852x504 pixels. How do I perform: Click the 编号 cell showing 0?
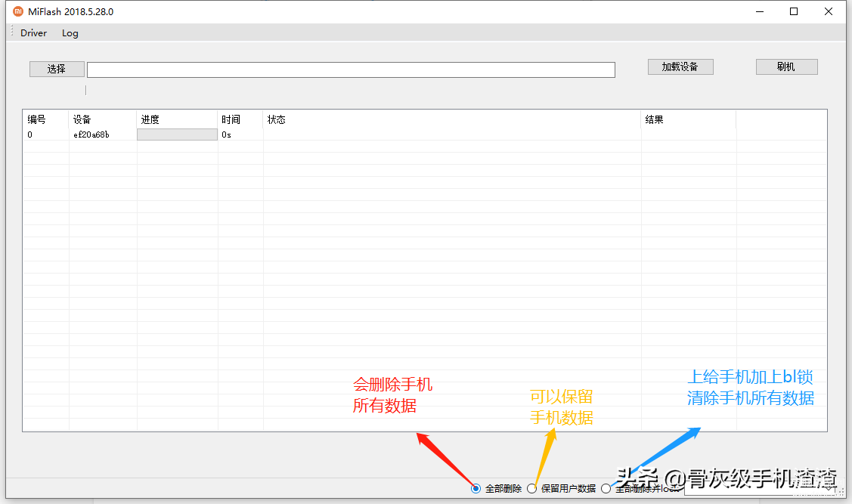[30, 135]
